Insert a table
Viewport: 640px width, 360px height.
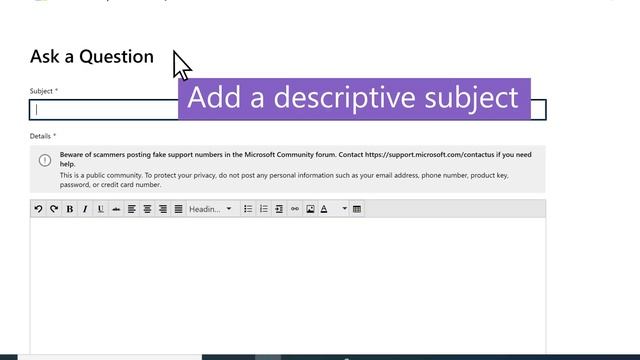pos(357,209)
